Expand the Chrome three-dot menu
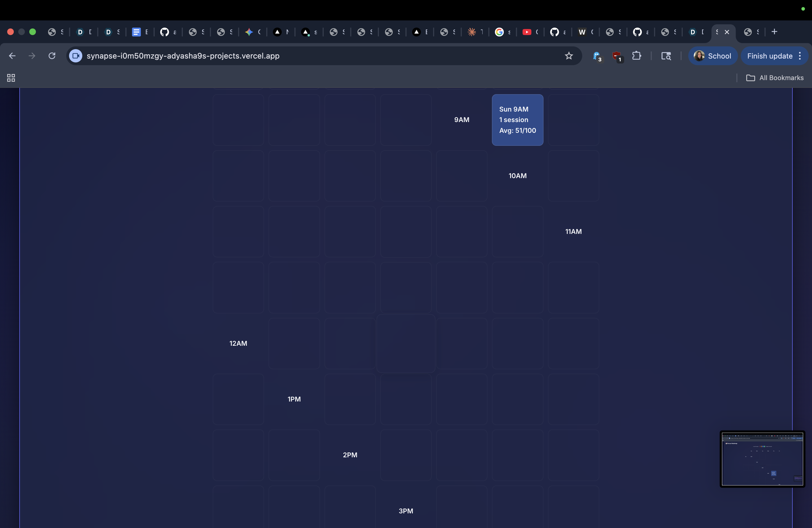The width and height of the screenshot is (812, 528). [x=800, y=56]
